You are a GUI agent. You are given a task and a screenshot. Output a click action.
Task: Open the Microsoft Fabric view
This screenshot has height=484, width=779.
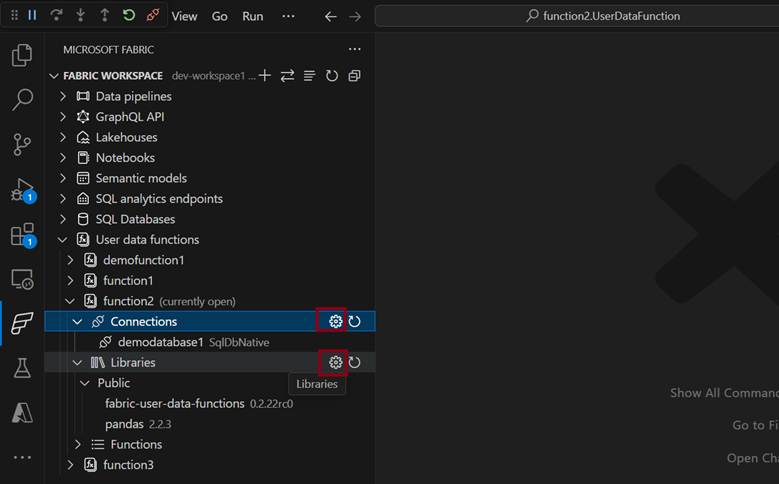coord(22,323)
